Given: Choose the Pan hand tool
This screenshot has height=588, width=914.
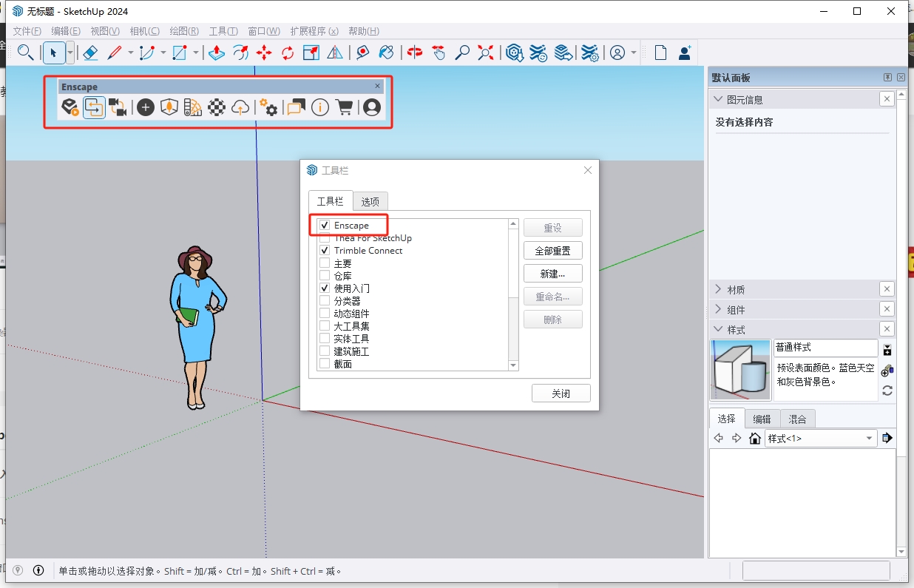Looking at the screenshot, I should coord(439,53).
